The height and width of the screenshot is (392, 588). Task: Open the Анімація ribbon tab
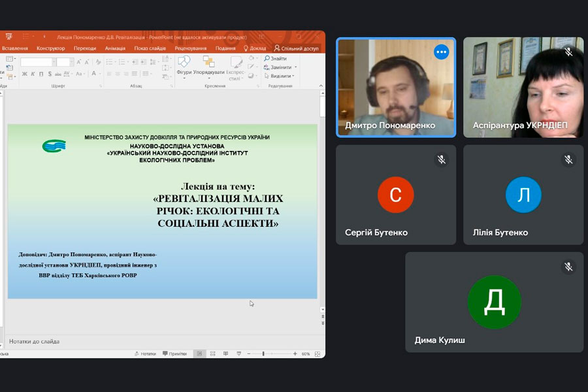point(115,48)
